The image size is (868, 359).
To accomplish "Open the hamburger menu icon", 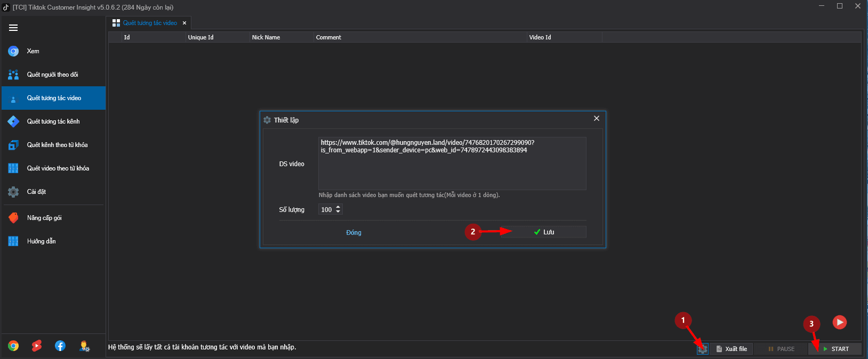I will pyautogui.click(x=13, y=28).
